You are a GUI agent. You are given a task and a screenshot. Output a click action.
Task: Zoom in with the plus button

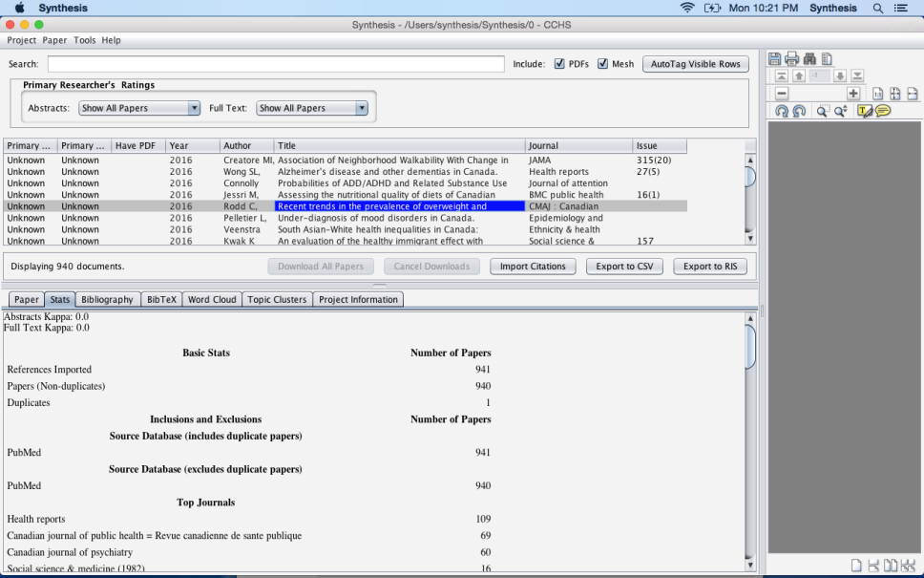(852, 94)
